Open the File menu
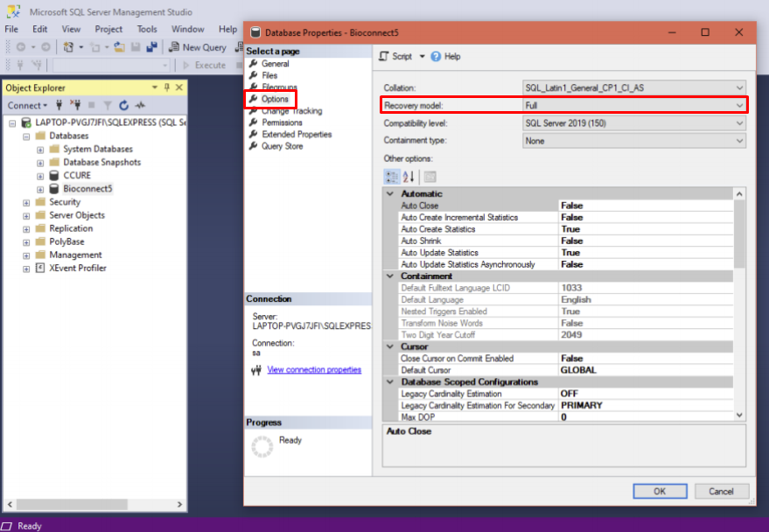Image resolution: width=769 pixels, height=532 pixels. tap(11, 30)
